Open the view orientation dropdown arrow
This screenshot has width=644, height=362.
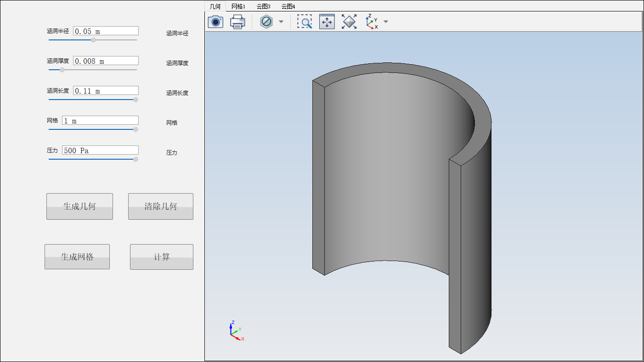point(386,22)
